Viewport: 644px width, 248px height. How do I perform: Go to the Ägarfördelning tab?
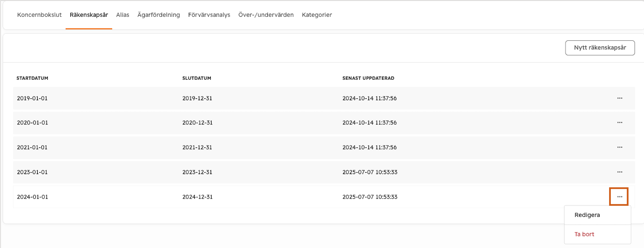coord(159,15)
